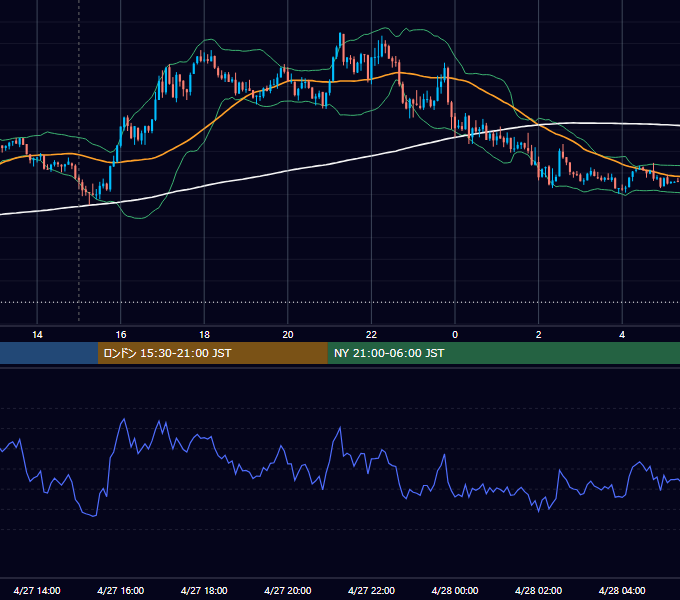The image size is (680, 600).
Task: Click the 0 hour label on the price chart axis
Action: [x=455, y=335]
